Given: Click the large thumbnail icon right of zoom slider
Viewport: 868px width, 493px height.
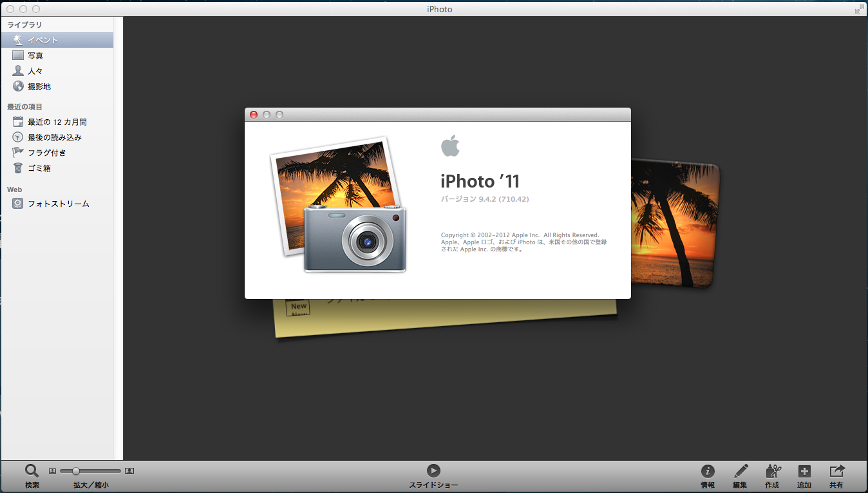Looking at the screenshot, I should (x=129, y=471).
